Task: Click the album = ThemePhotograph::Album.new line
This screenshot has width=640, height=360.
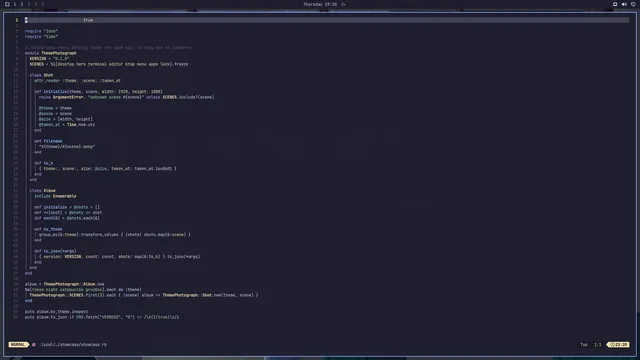Action: [x=64, y=284]
